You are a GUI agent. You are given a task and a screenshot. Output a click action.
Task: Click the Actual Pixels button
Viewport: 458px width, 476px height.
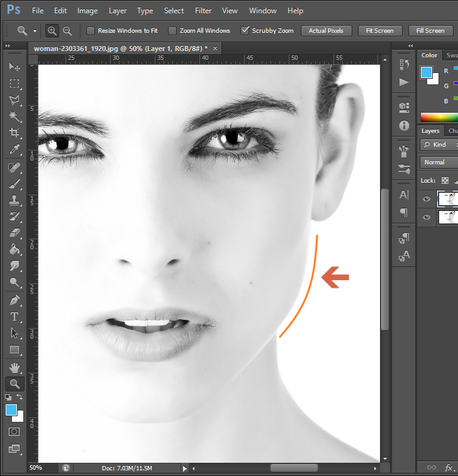click(x=327, y=31)
